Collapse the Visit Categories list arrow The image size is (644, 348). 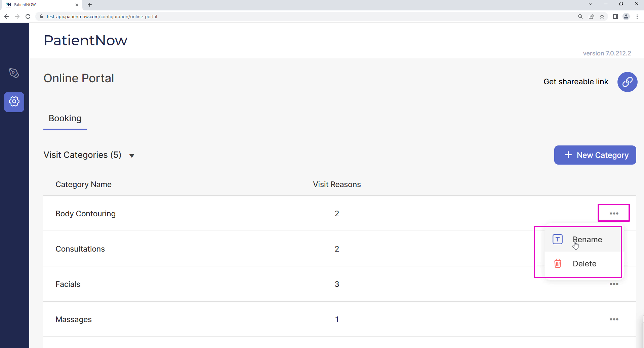pos(132,156)
